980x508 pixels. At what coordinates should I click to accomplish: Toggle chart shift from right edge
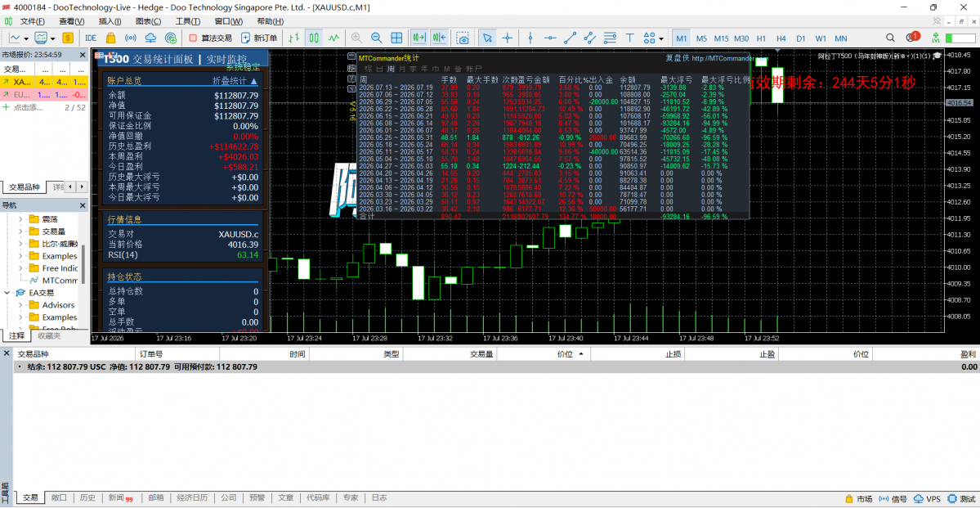click(439, 38)
